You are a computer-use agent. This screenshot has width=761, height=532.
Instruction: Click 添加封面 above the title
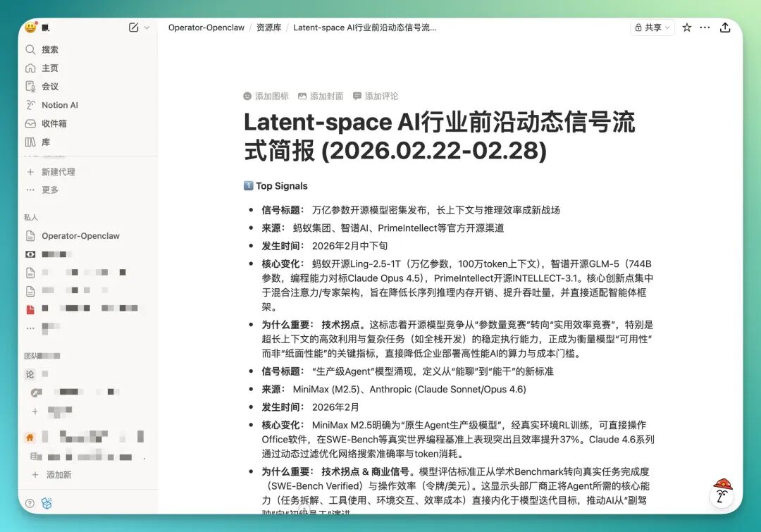[321, 96]
